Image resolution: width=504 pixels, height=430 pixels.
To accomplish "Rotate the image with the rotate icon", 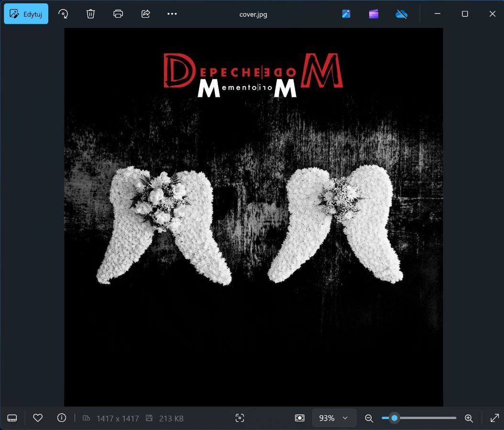I will (63, 14).
